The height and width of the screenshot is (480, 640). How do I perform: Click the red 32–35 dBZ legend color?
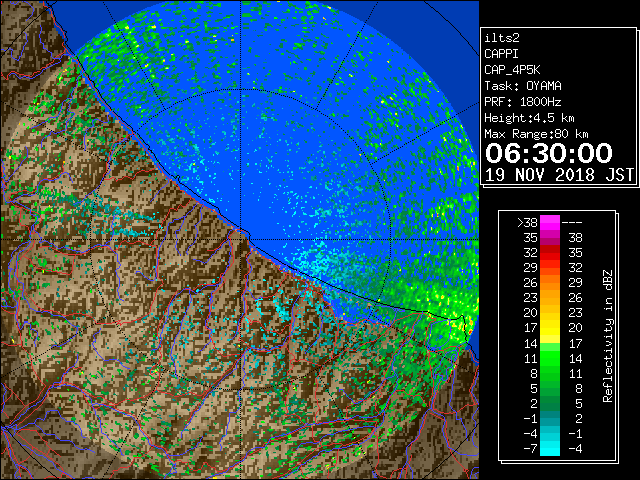point(550,253)
